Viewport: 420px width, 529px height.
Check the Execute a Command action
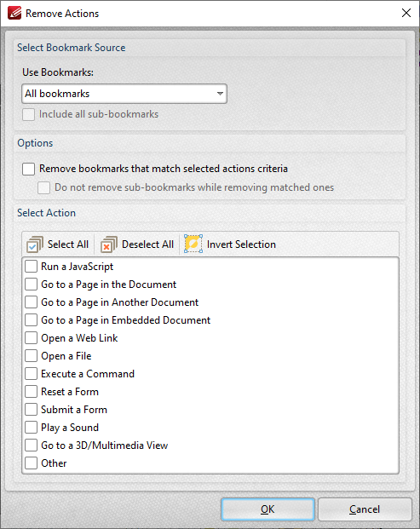[x=31, y=374]
